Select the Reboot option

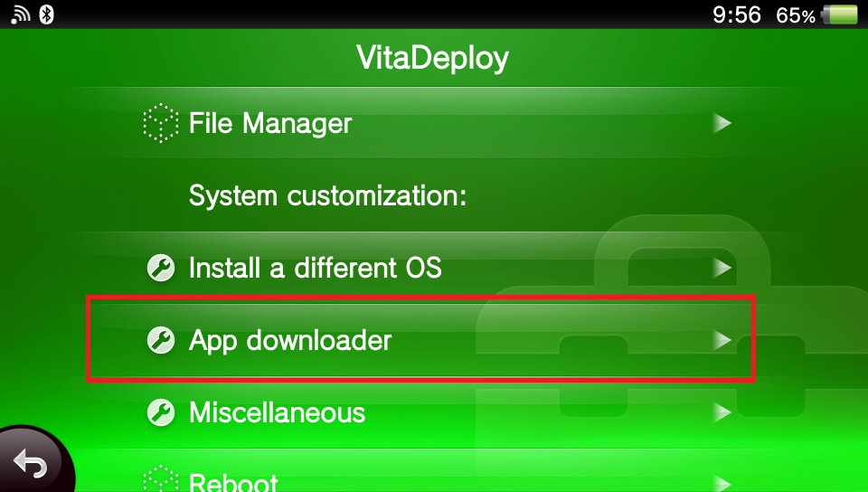233,481
